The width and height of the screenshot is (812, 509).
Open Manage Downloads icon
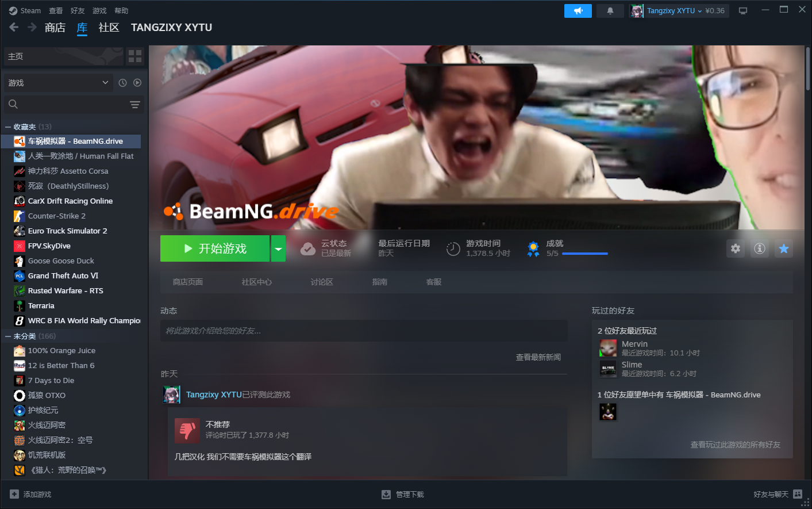coord(386,494)
